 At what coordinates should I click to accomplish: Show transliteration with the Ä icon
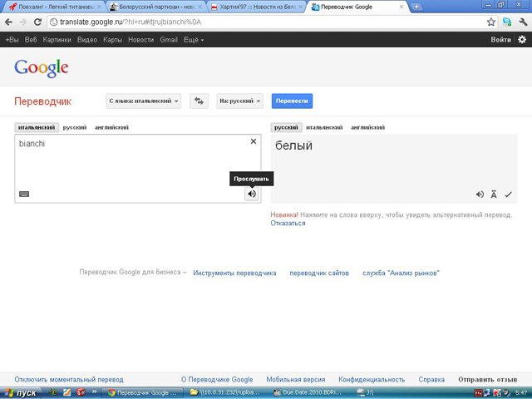[x=494, y=195]
